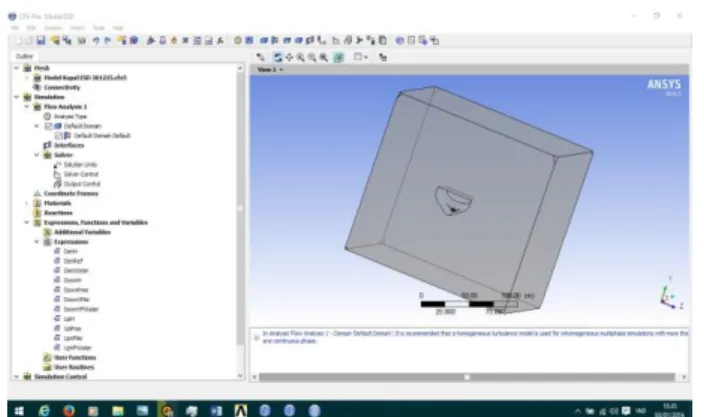Open the Help menu
The height and width of the screenshot is (417, 704).
118,28
